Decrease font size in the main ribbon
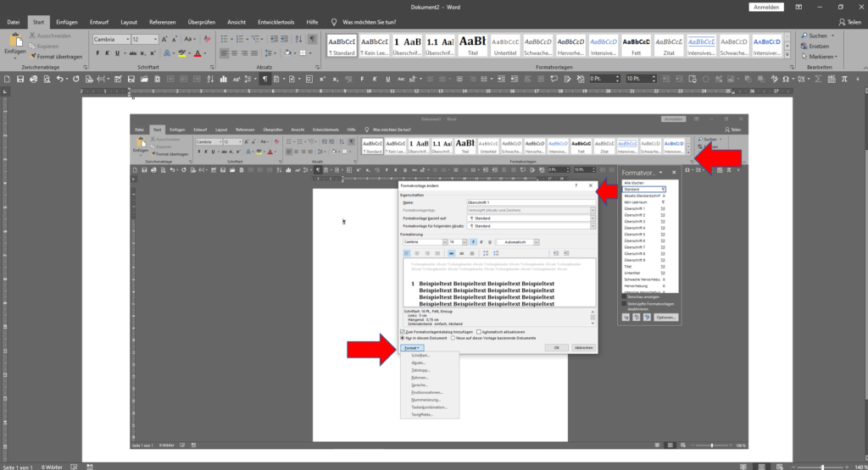This screenshot has width=868, height=470. tap(175, 39)
